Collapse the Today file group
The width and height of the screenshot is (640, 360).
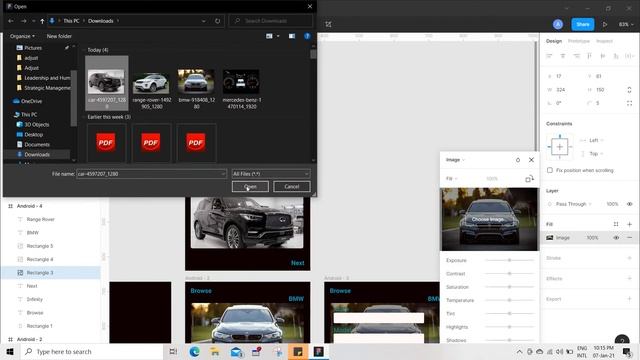click(84, 50)
